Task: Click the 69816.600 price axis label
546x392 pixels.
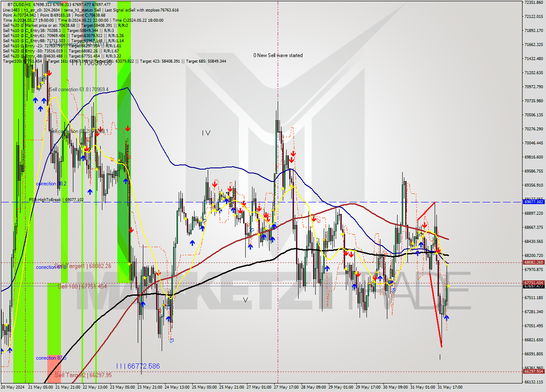Action: click(533, 157)
